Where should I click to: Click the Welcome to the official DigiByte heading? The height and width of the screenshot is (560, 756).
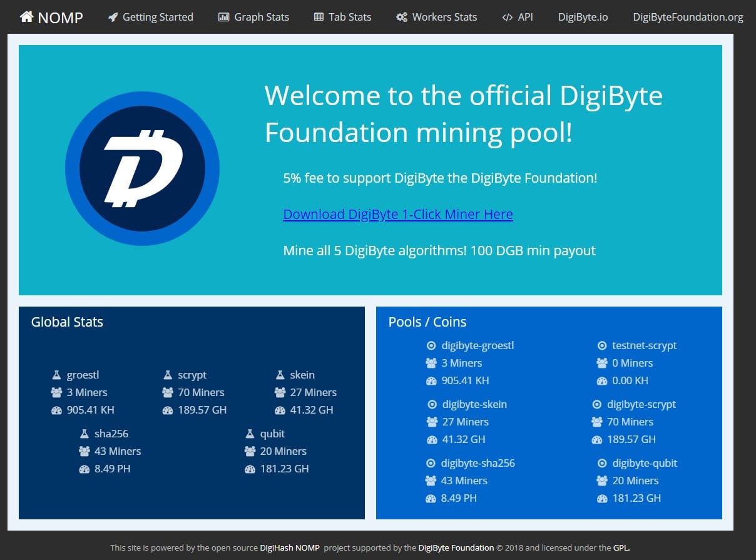(463, 114)
